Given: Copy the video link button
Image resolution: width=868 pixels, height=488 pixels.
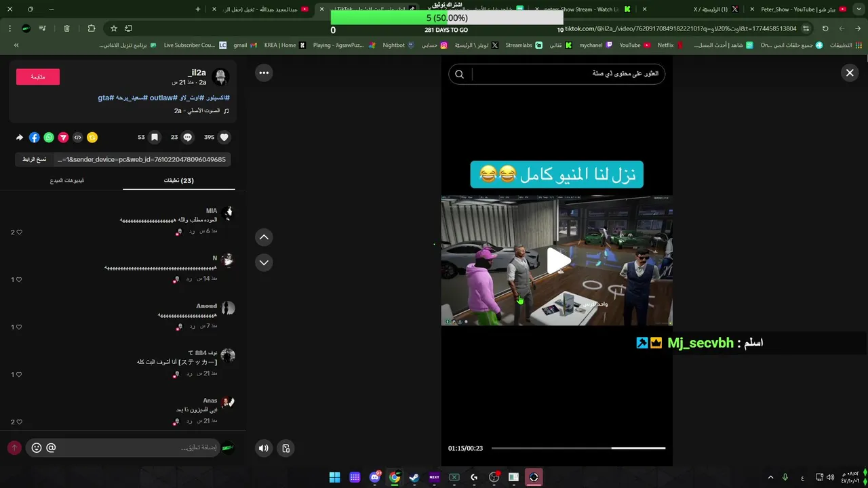Looking at the screenshot, I should pos(34,159).
